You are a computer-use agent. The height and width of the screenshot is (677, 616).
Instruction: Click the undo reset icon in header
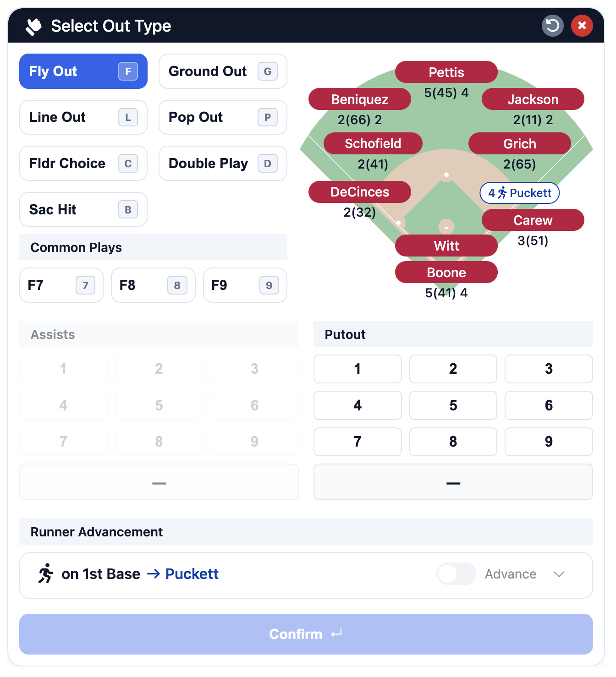(552, 26)
